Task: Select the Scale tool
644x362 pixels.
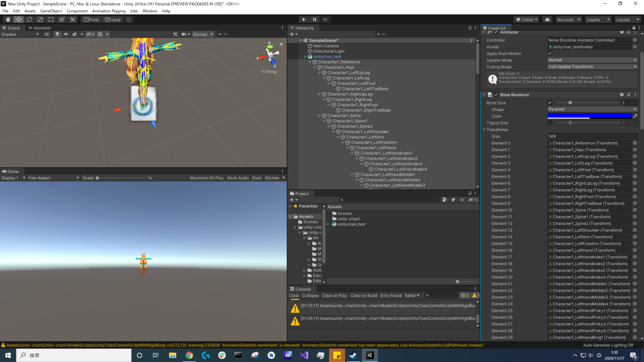Action: tap(40, 19)
